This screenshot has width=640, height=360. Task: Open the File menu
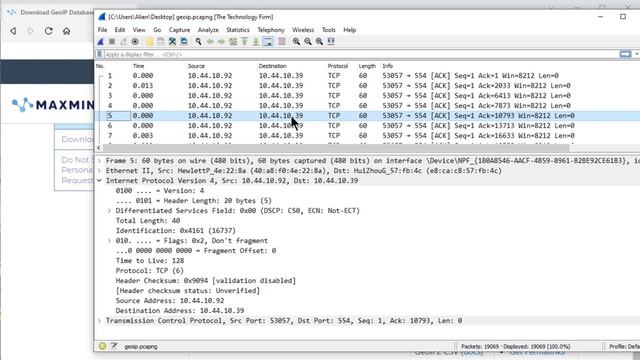[102, 30]
